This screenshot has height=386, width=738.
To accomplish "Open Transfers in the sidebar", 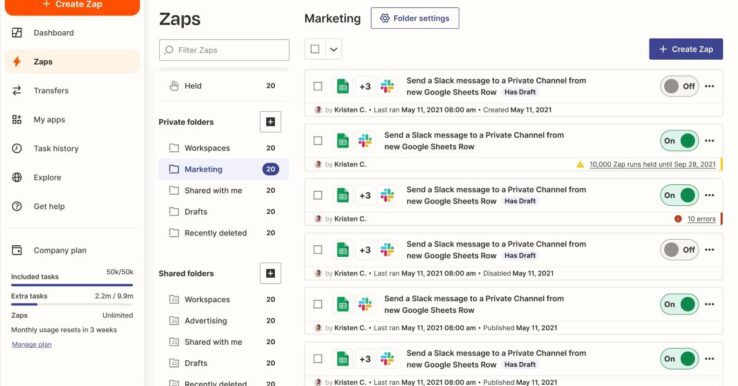I will 72,90.
